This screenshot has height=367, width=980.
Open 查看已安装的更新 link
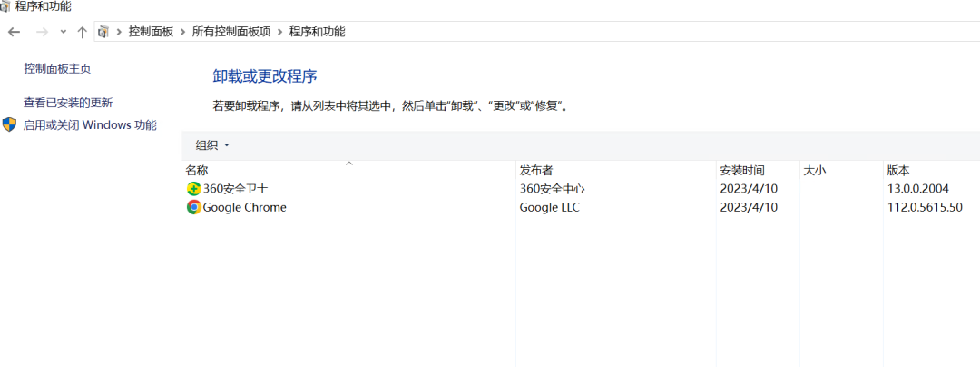pos(68,103)
